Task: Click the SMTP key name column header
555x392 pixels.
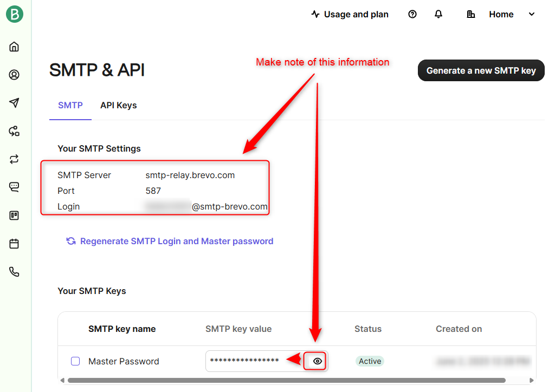Action: click(x=122, y=329)
